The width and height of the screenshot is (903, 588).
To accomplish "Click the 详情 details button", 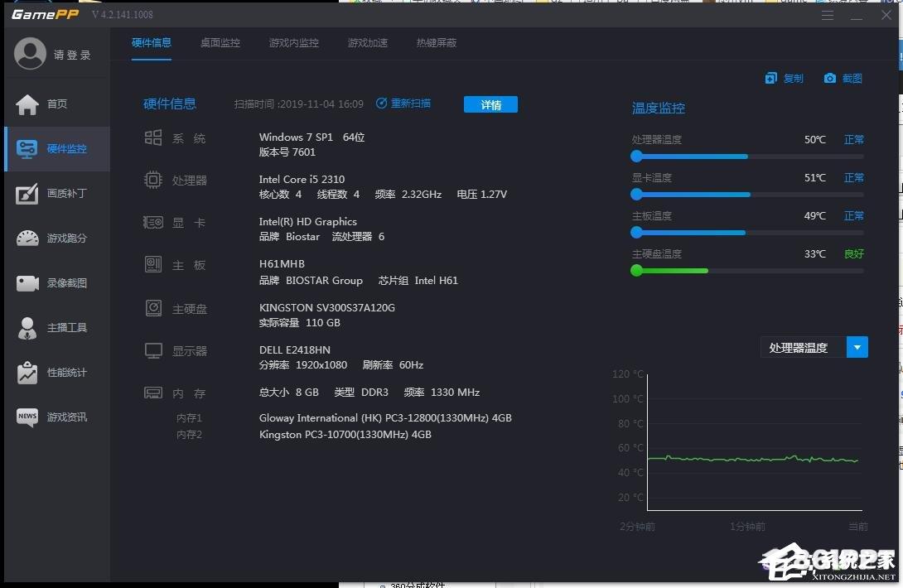I will 490,104.
